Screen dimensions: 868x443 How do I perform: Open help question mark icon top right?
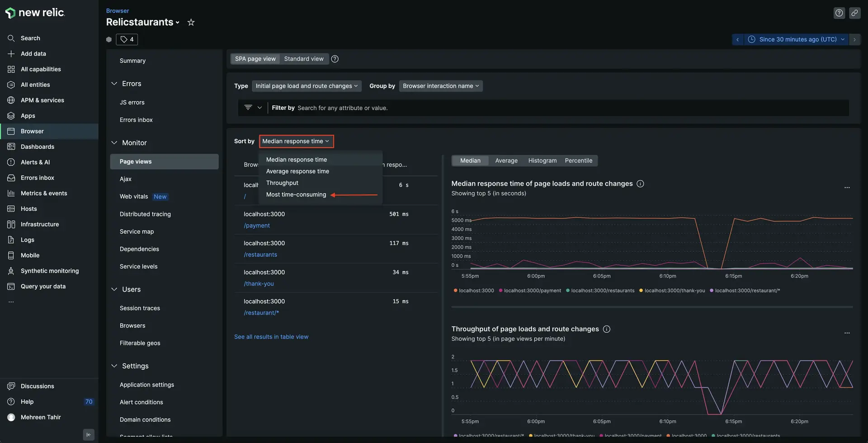[839, 13]
